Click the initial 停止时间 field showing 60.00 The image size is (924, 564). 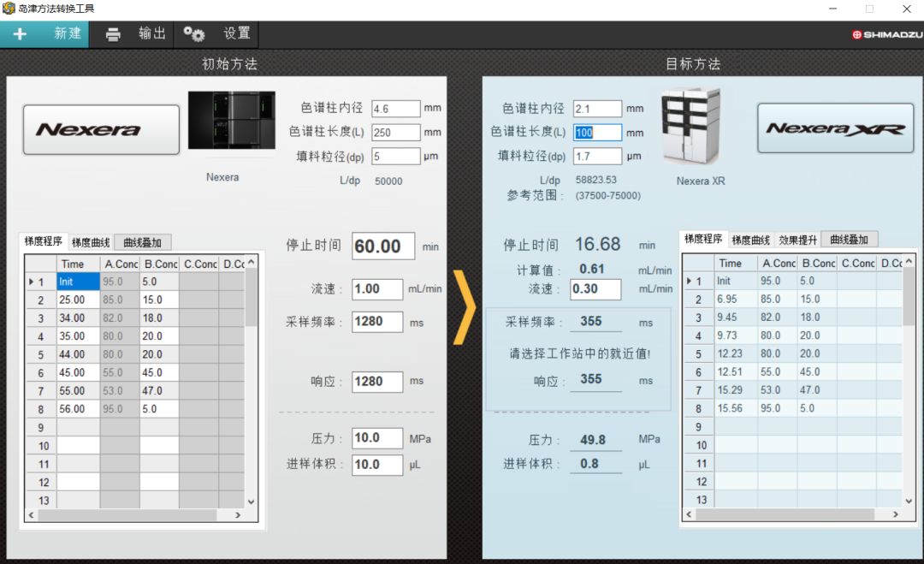[382, 246]
